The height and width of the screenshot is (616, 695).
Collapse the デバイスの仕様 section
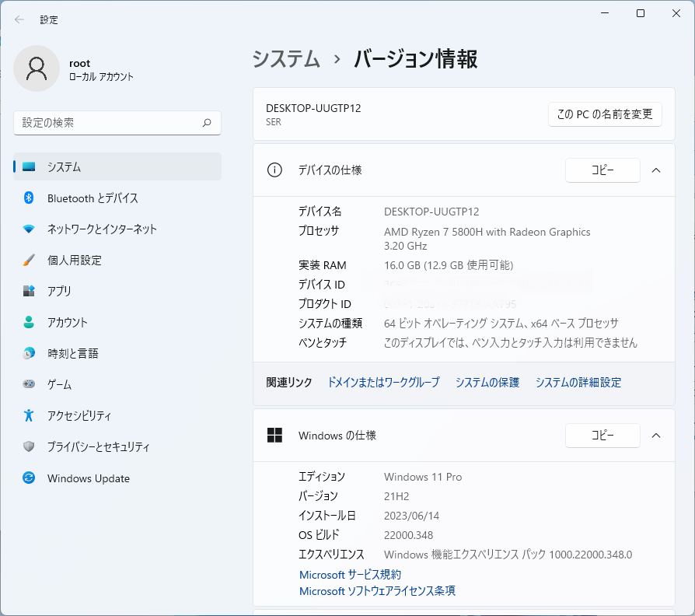tap(656, 170)
